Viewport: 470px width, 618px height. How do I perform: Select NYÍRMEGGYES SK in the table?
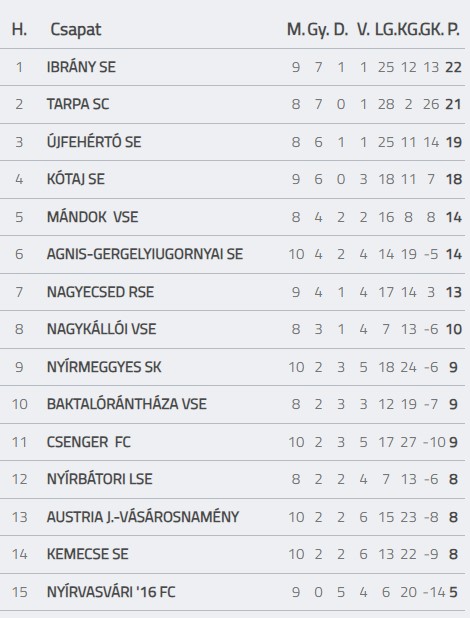(x=104, y=367)
